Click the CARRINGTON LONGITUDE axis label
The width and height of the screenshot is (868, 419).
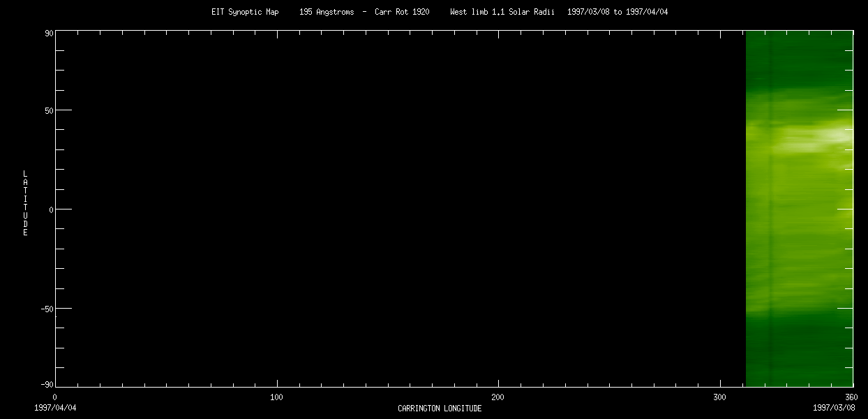pos(440,409)
